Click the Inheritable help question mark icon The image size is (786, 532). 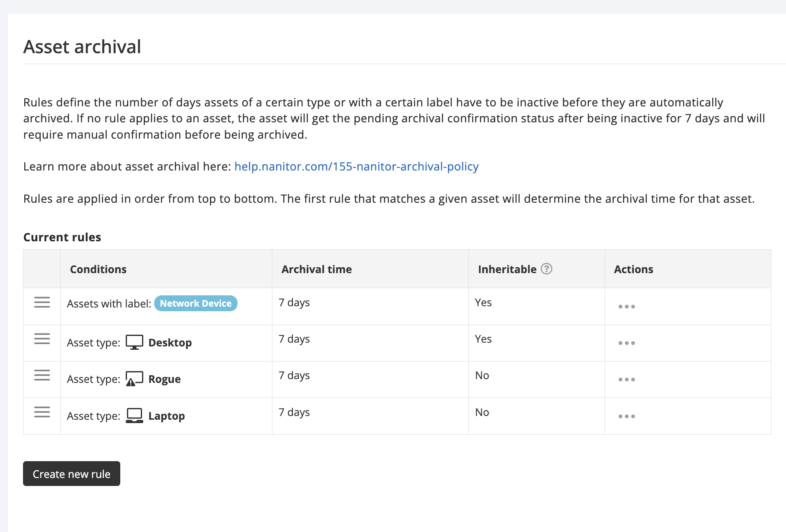coord(546,269)
